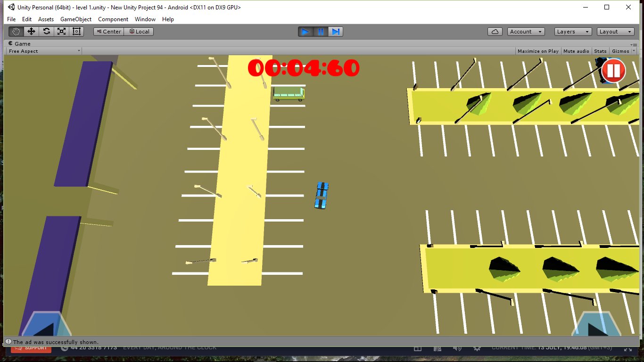Viewport: 644px width, 362px height.
Task: Open the Free Aspect dropdown
Action: coord(43,51)
